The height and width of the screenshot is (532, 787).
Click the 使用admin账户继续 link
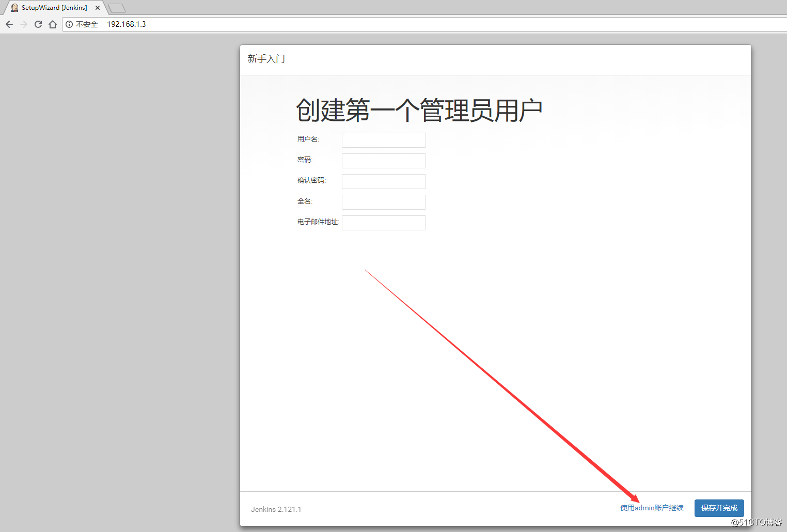(x=652, y=508)
